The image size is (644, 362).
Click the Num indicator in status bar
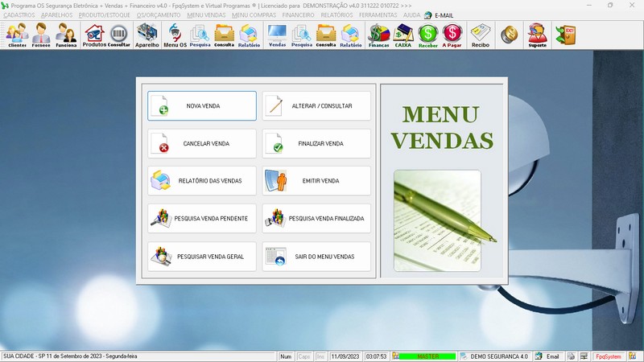[x=286, y=356]
